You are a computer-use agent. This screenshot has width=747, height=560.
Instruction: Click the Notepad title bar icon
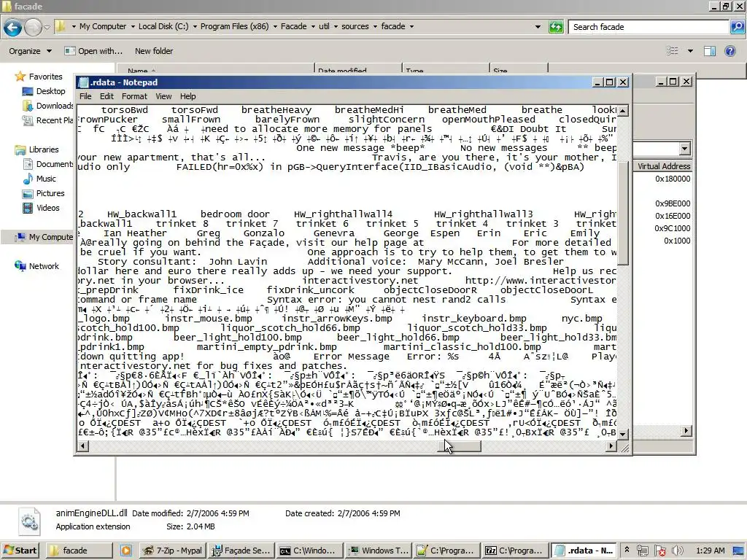pyautogui.click(x=84, y=82)
